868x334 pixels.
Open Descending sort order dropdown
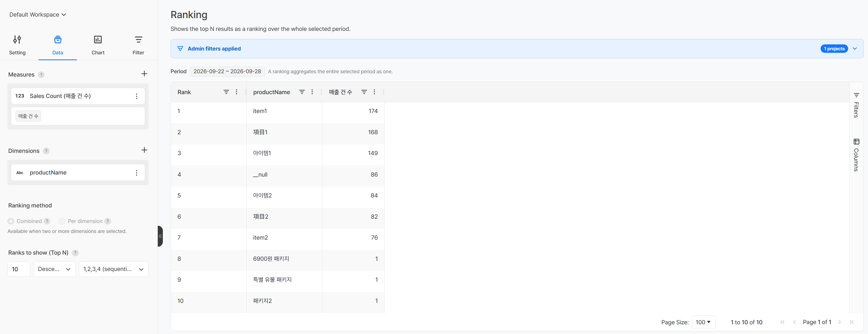point(55,269)
